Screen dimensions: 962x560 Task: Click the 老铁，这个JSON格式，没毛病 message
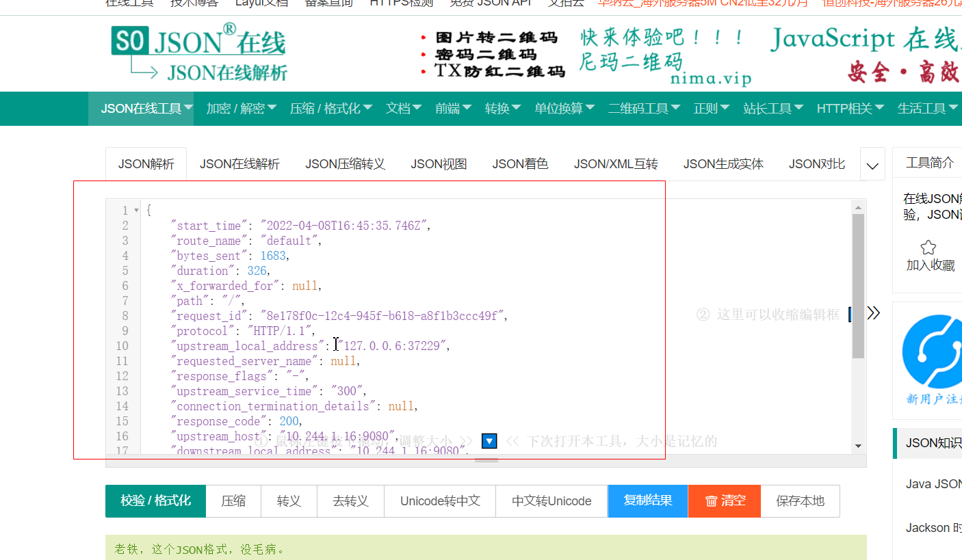tap(199, 549)
